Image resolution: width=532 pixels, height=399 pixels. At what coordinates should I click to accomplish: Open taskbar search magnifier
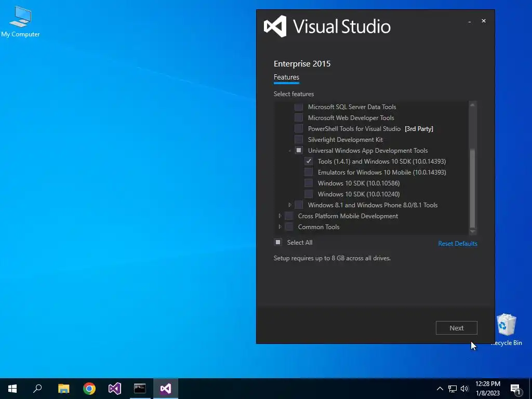click(37, 389)
